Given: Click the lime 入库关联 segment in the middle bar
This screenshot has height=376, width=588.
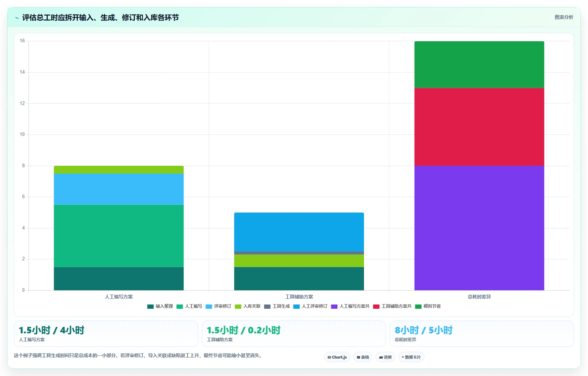Looking at the screenshot, I should click(299, 261).
